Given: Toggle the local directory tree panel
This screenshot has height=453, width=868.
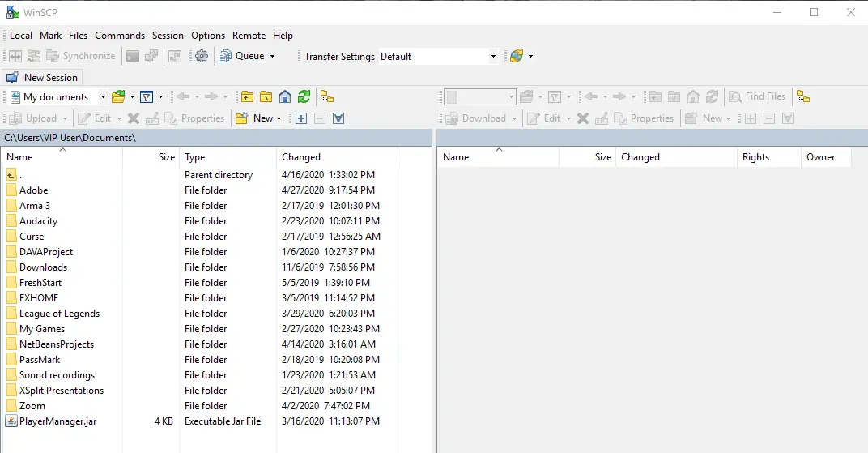Looking at the screenshot, I should [327, 96].
